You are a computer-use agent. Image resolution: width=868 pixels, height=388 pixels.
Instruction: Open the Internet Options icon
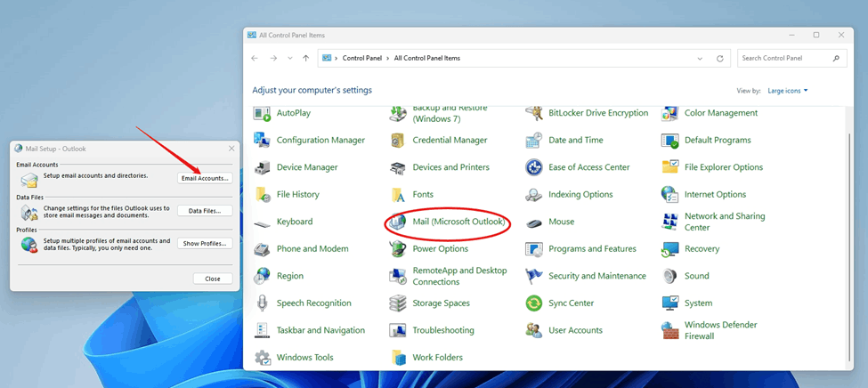(670, 194)
